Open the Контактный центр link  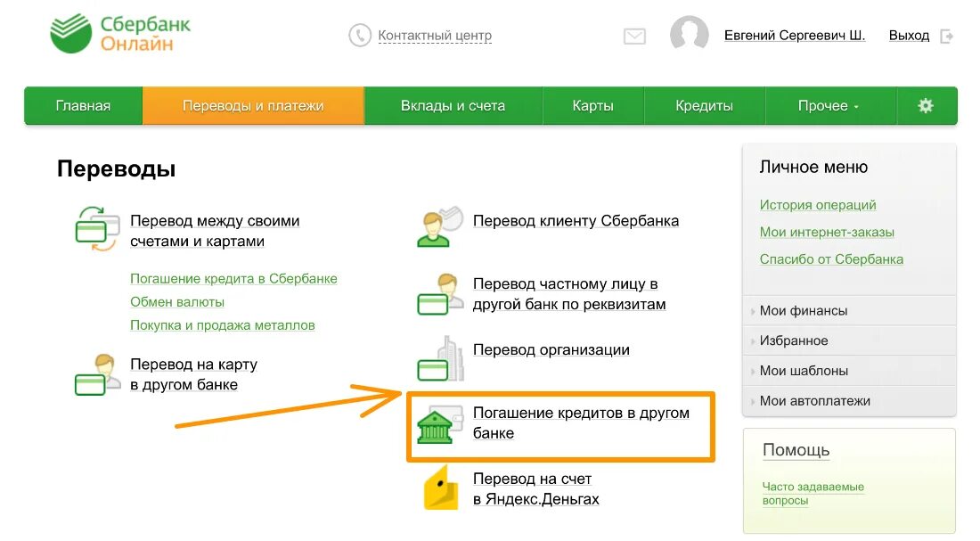(435, 36)
